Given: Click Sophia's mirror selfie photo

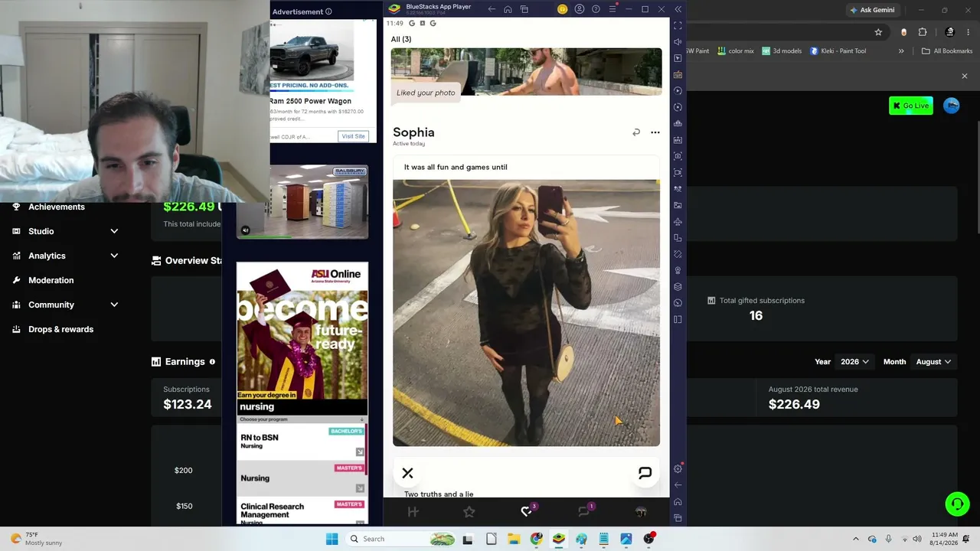Looking at the screenshot, I should pyautogui.click(x=526, y=313).
